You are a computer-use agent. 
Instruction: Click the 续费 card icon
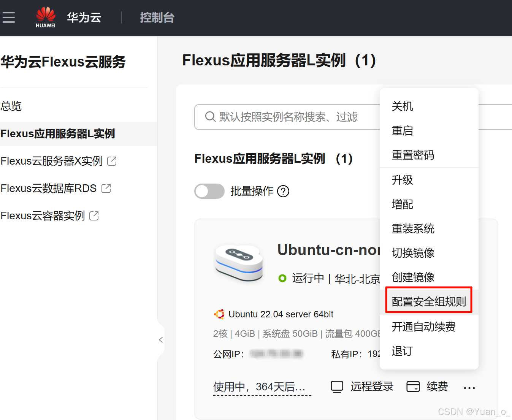(x=413, y=387)
